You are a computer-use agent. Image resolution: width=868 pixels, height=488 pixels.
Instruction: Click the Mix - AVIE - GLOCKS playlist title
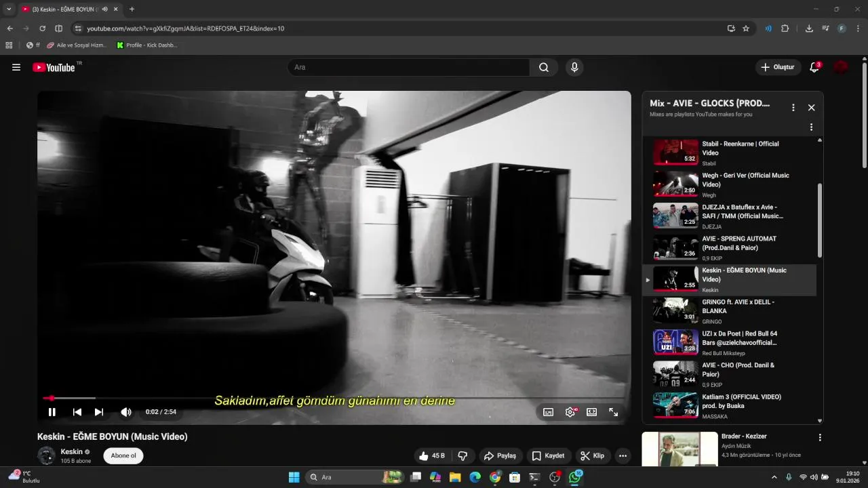point(709,103)
